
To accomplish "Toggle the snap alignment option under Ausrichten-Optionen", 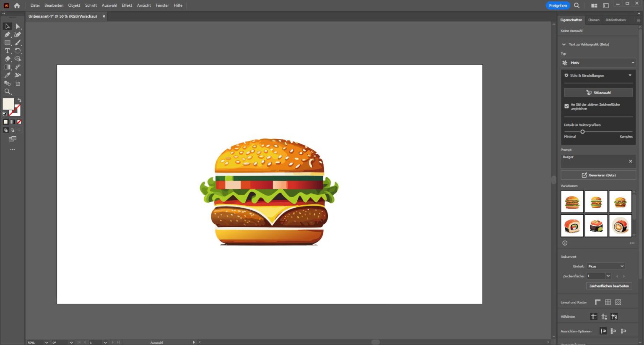I will point(603,331).
